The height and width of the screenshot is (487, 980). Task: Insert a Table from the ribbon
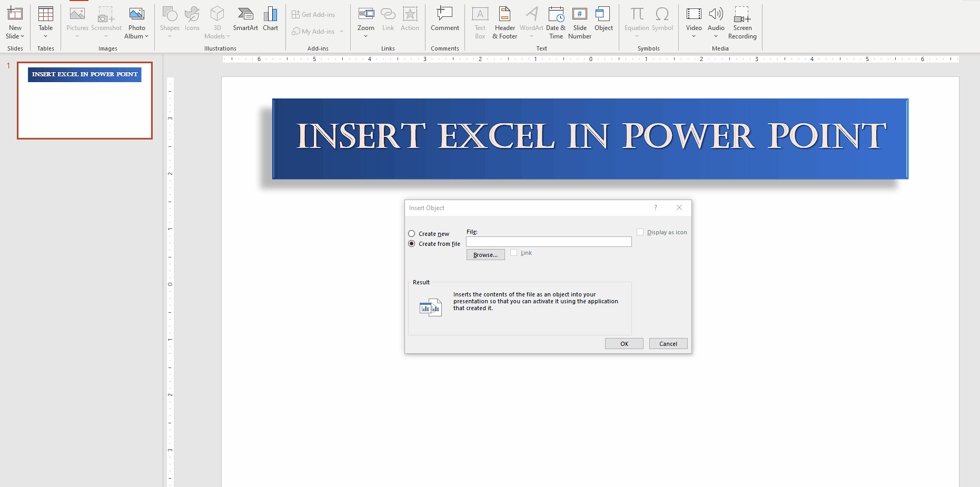[x=46, y=22]
